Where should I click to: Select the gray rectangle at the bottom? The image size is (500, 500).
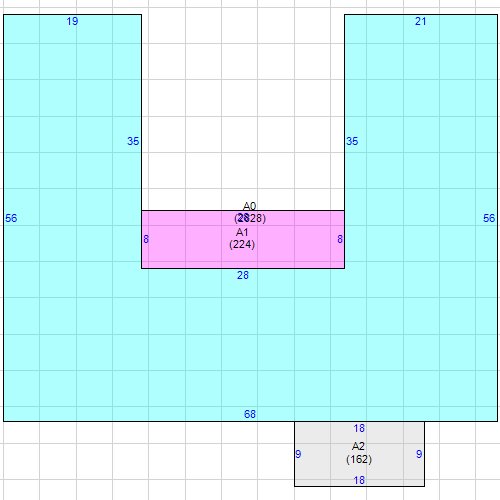359,454
